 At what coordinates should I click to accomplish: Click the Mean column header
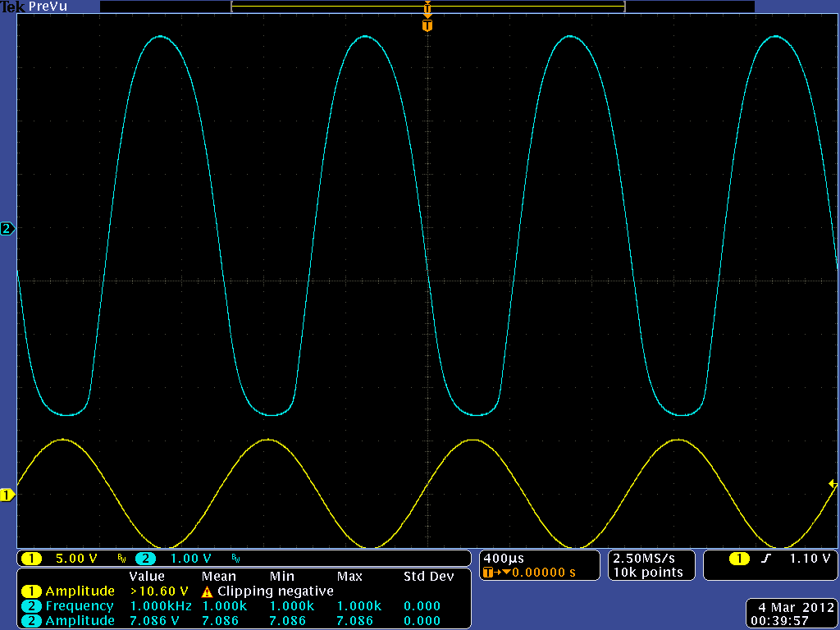[218, 577]
